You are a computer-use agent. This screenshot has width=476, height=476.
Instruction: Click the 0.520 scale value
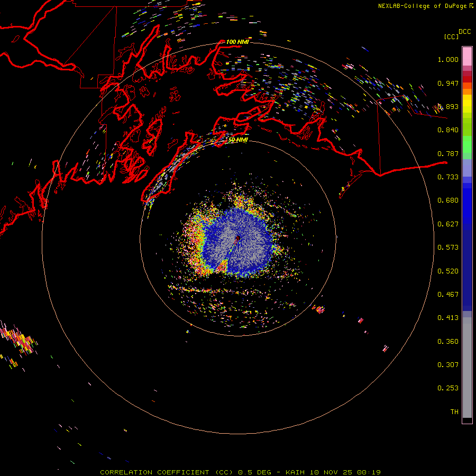pos(448,271)
